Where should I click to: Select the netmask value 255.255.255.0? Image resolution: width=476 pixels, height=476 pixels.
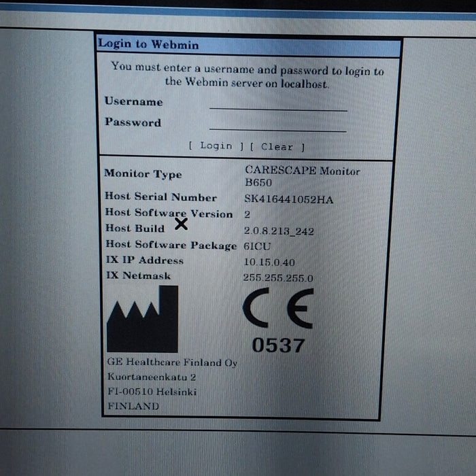(x=278, y=277)
